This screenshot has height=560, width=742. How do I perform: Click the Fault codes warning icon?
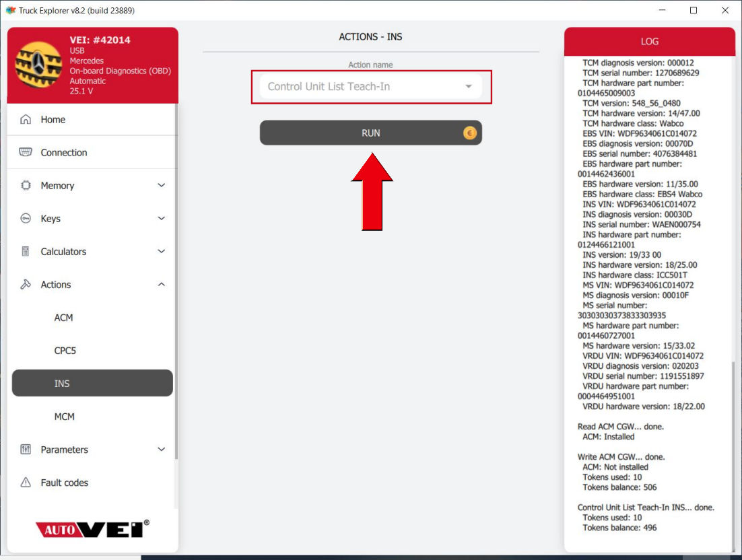point(26,483)
